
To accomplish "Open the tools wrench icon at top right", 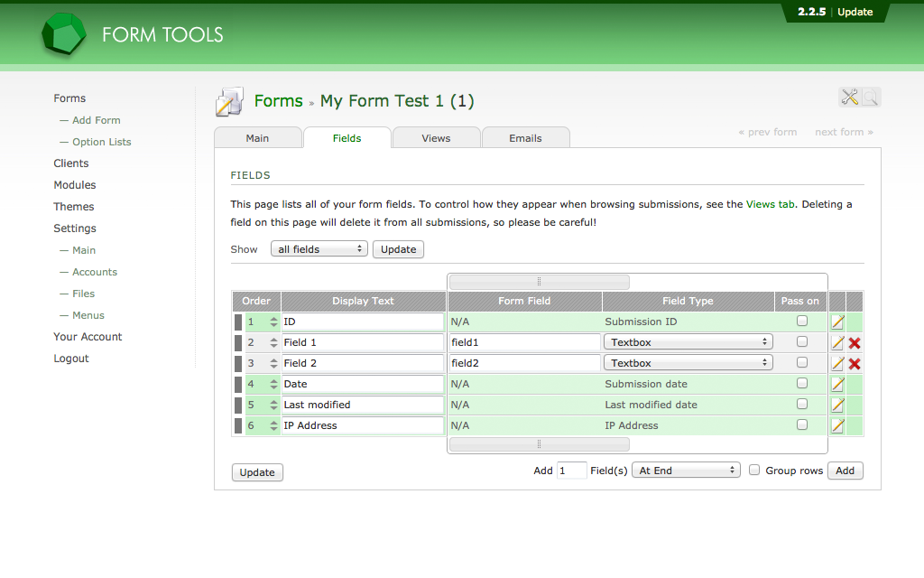I will click(x=849, y=98).
